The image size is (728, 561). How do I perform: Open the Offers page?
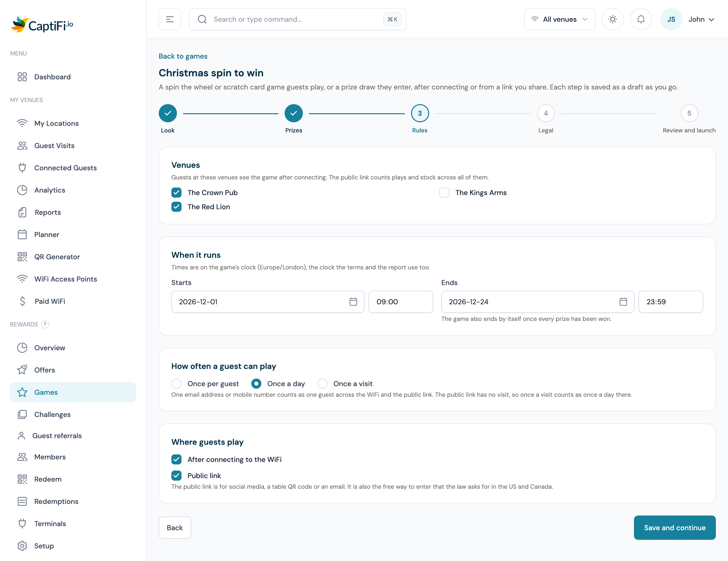click(x=73, y=370)
